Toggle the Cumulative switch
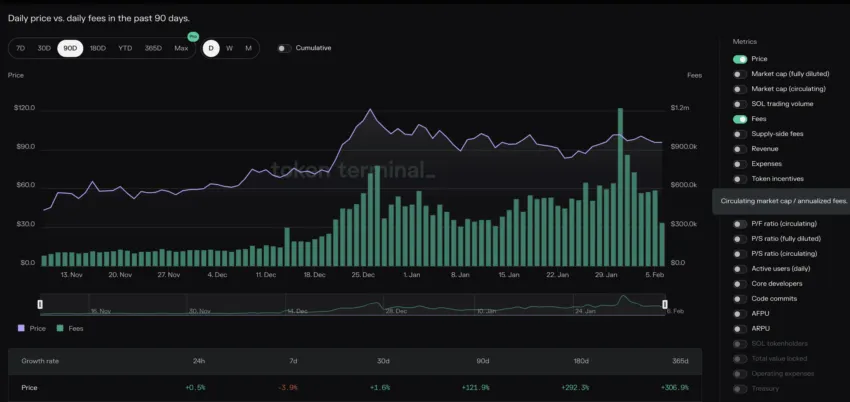 point(284,48)
